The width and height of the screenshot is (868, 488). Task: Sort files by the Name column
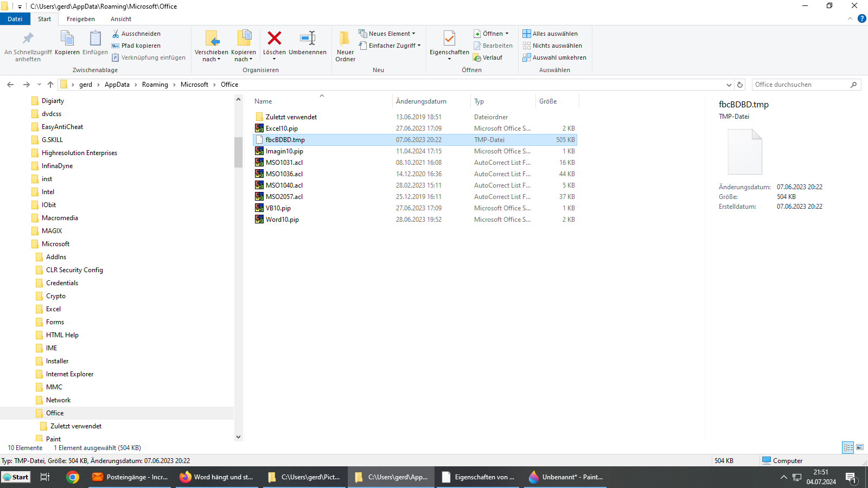322,101
